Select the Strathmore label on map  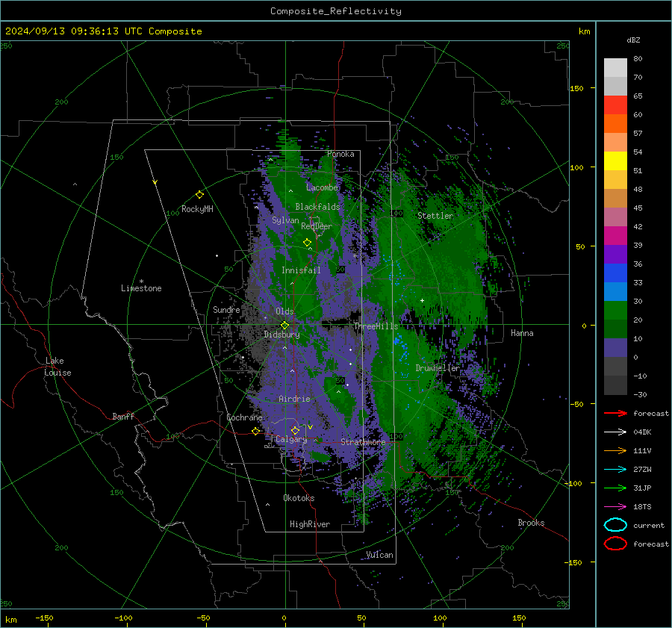(x=363, y=442)
